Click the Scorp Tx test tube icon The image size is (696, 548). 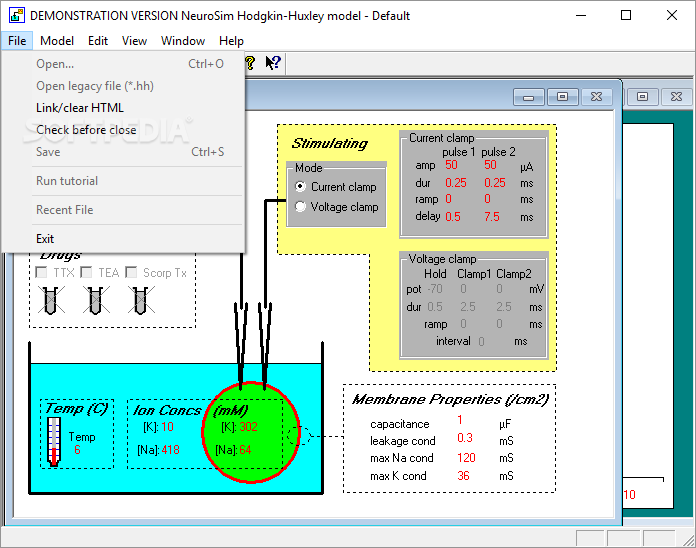tap(141, 300)
